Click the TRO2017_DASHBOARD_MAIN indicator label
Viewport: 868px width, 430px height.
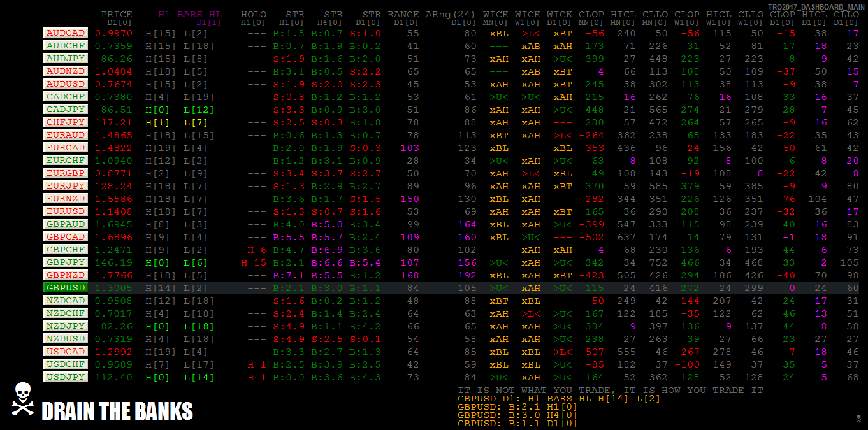tap(816, 6)
